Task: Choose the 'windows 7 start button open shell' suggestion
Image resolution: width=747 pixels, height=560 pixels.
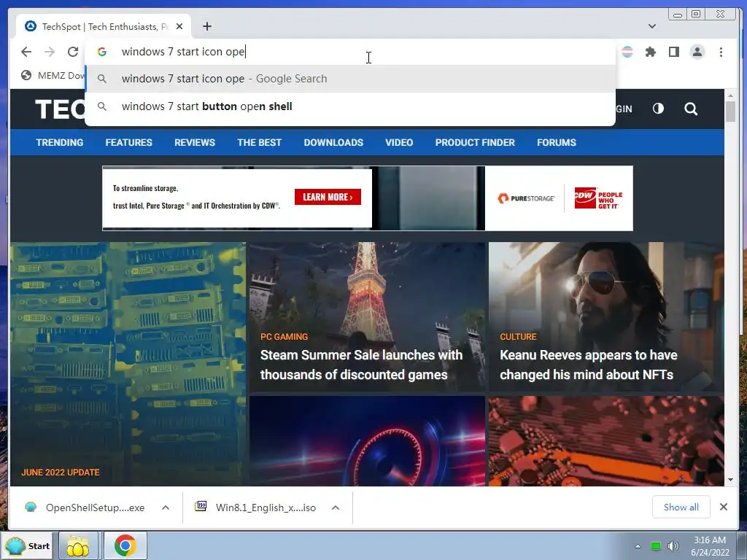Action: pos(350,106)
